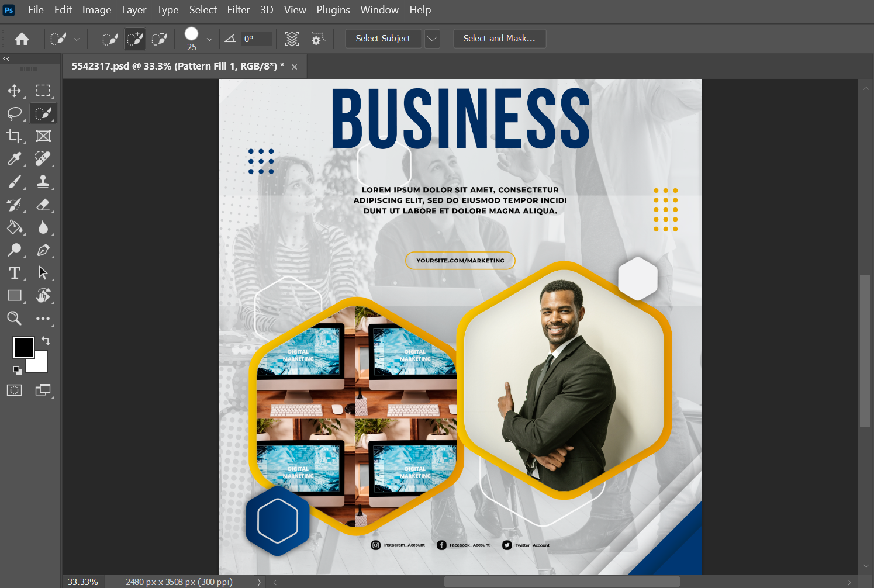Select the Pen tool

point(43,250)
